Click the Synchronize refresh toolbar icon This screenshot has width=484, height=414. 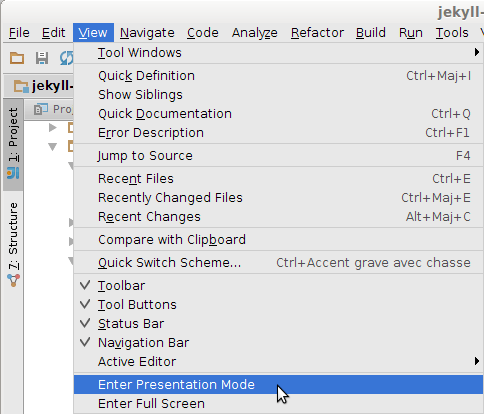coord(66,58)
